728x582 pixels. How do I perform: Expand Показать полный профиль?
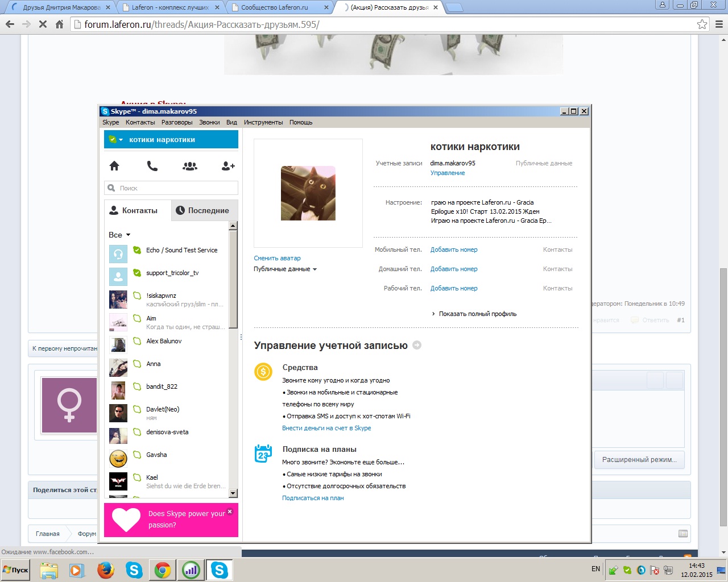[x=474, y=314]
